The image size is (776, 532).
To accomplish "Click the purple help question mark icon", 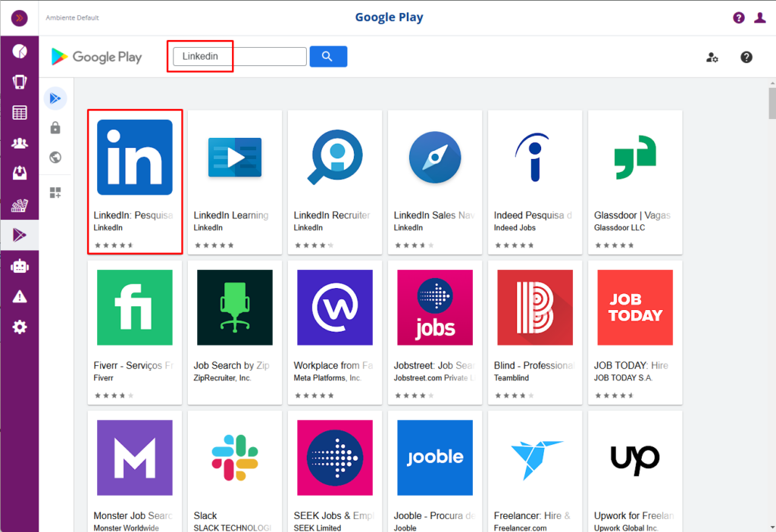I will click(738, 18).
